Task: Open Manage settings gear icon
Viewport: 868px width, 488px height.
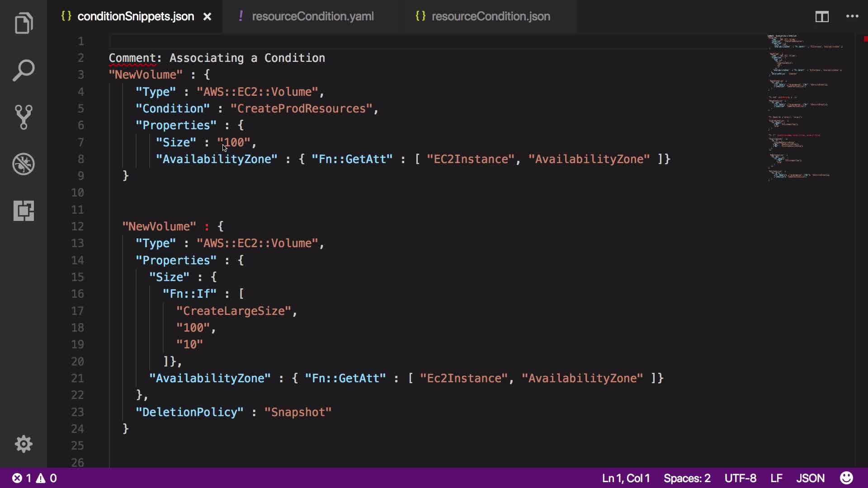Action: [24, 444]
